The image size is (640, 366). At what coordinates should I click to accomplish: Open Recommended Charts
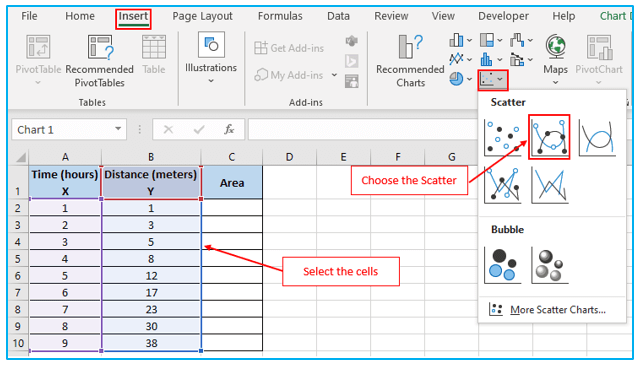coord(410,61)
